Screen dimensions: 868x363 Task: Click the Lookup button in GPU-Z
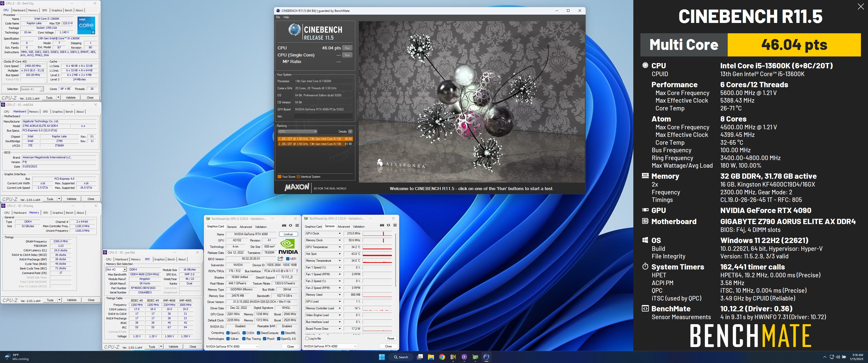pyautogui.click(x=288, y=234)
